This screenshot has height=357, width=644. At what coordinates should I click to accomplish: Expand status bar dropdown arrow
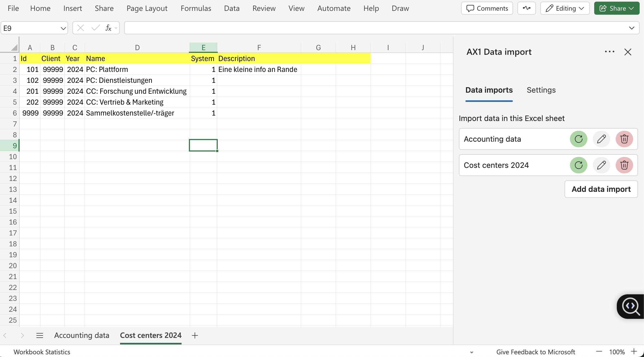point(472,352)
